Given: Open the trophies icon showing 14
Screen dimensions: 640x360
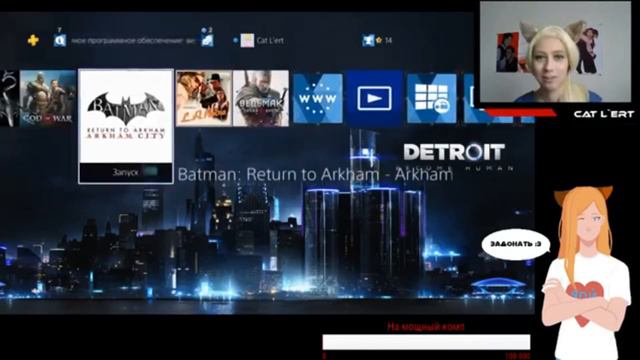Looking at the screenshot, I should click(x=368, y=40).
